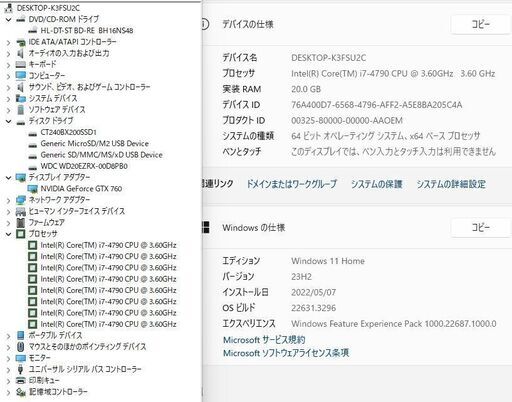Image resolution: width=512 pixels, height=402 pixels.
Task: Collapse the プロセッサ node
Action: click(x=9, y=234)
